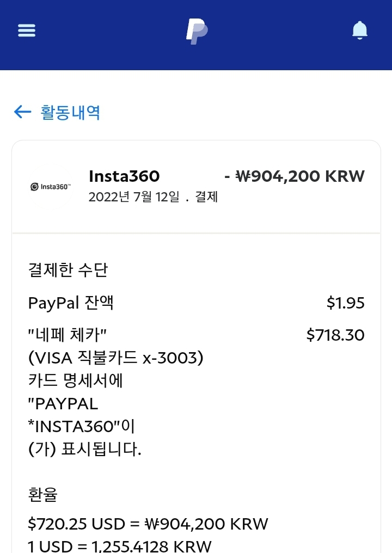Viewport: 392px width, 553px height.
Task: Tap the VISA 직불카드 x-3003 line
Action: click(115, 358)
